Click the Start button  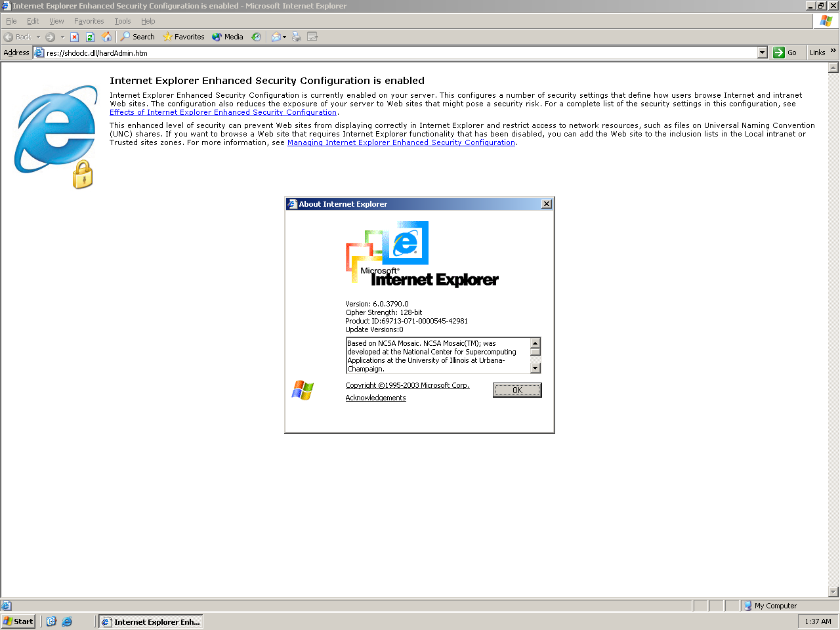pyautogui.click(x=18, y=621)
